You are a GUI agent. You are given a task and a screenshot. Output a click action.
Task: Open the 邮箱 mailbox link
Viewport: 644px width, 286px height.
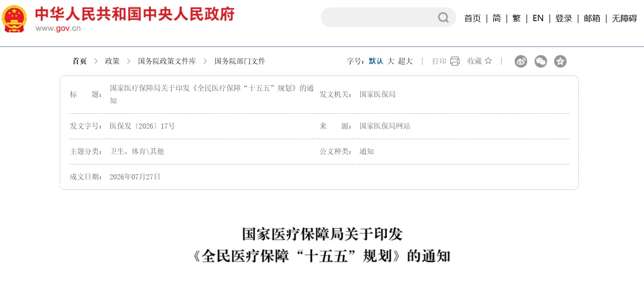(x=592, y=18)
